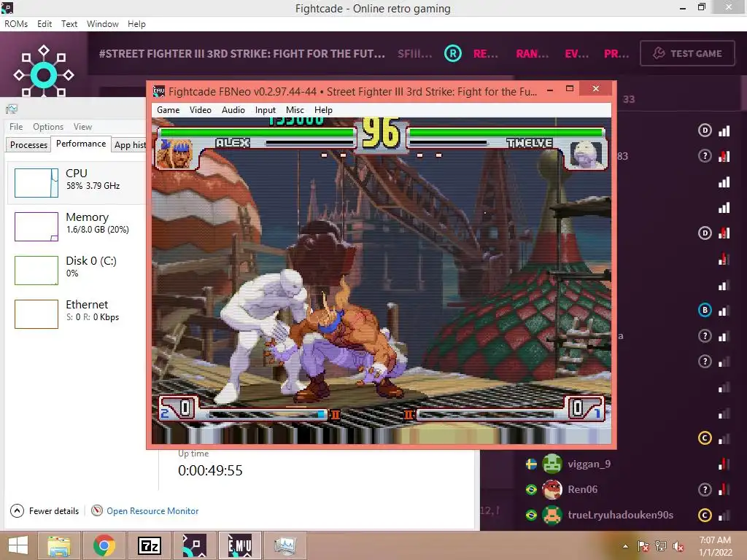Select the RAN... tab in Fightcade header
This screenshot has height=560, width=747.
(532, 54)
